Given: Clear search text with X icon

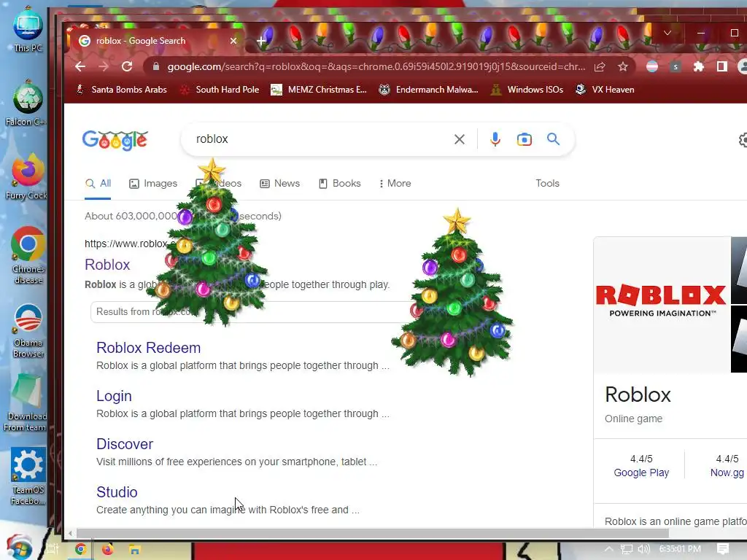Looking at the screenshot, I should 460,139.
